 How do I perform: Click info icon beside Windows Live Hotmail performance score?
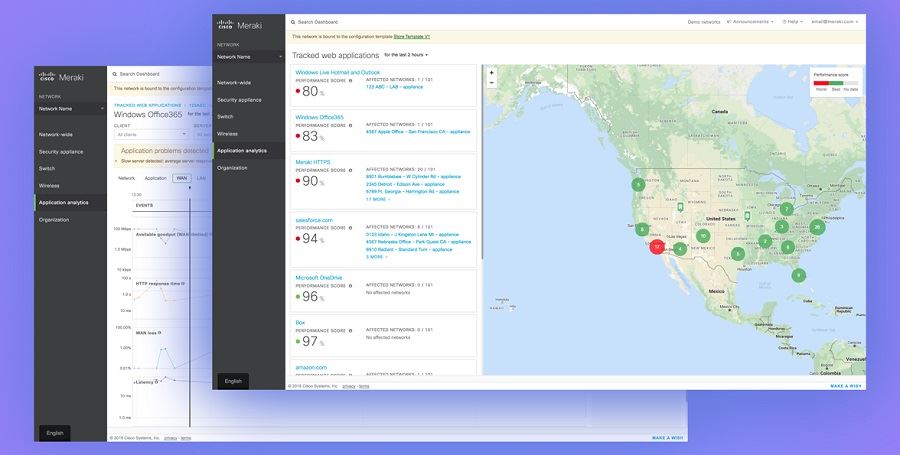[350, 81]
